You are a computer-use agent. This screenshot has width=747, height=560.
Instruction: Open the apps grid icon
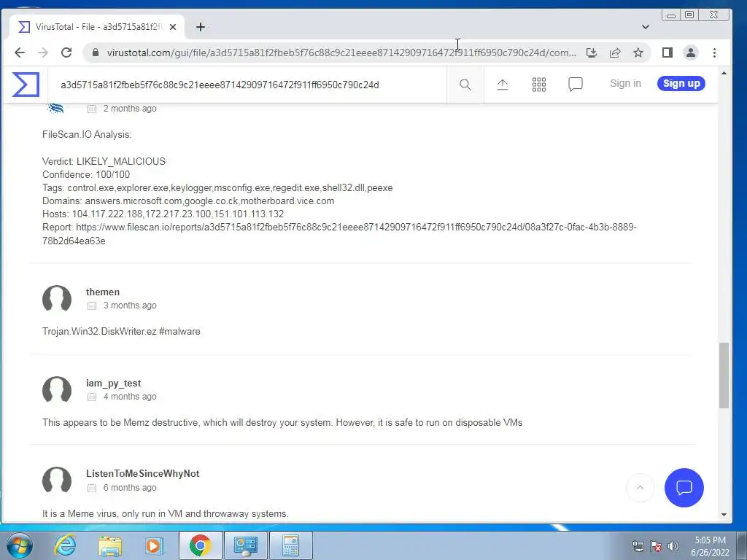[539, 85]
